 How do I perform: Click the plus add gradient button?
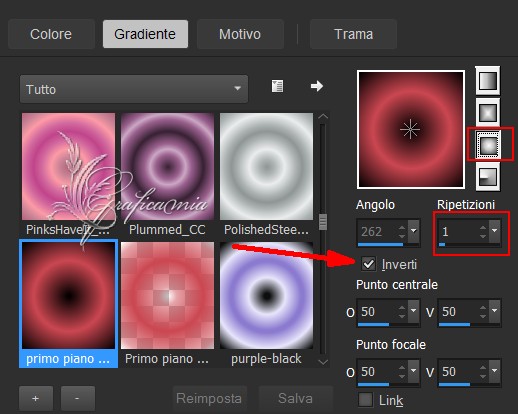coord(36,398)
